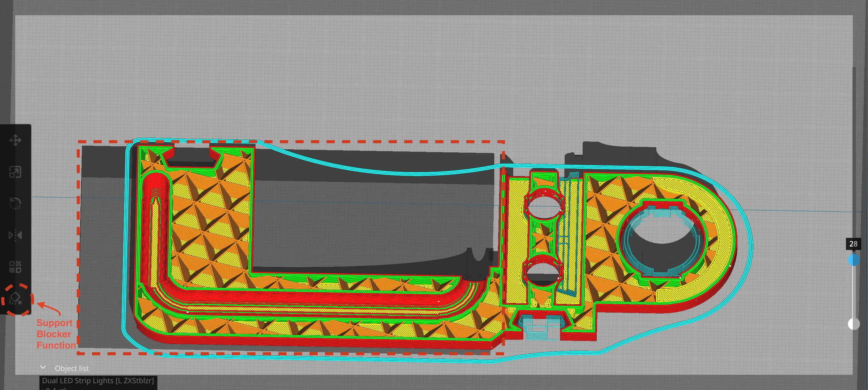Select the Scale tool icon

[15, 172]
